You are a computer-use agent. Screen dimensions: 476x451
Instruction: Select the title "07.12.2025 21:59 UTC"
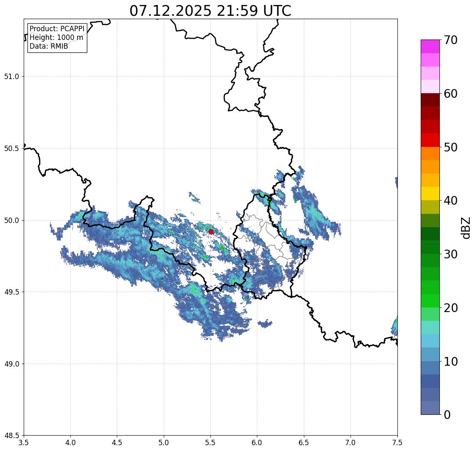(210, 11)
